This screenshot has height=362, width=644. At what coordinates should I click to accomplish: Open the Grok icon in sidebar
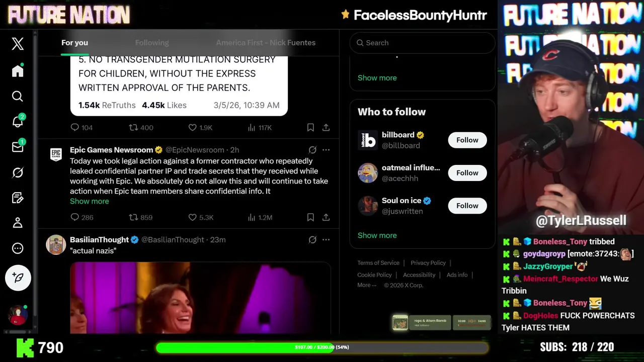pos(18,172)
